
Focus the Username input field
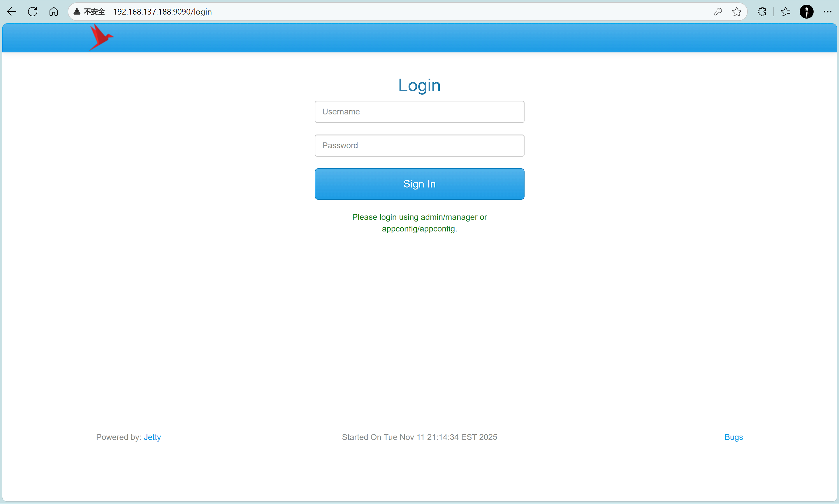click(x=419, y=112)
